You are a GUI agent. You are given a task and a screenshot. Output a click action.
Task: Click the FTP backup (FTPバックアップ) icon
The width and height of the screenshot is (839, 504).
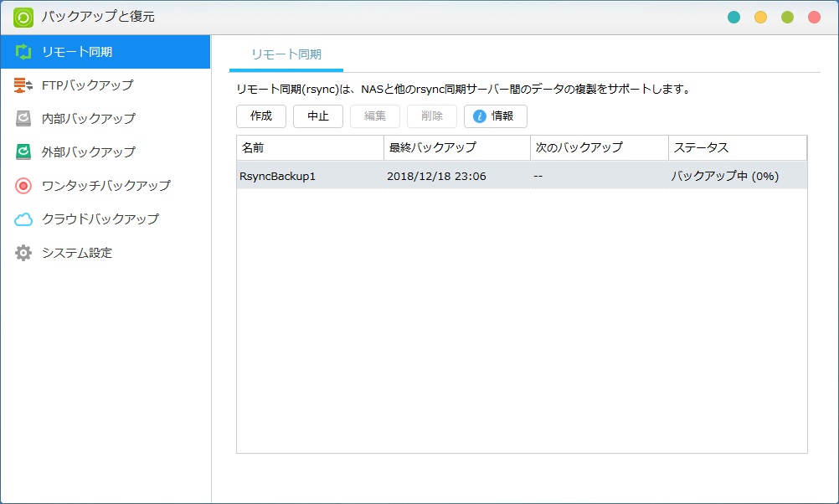[x=23, y=85]
